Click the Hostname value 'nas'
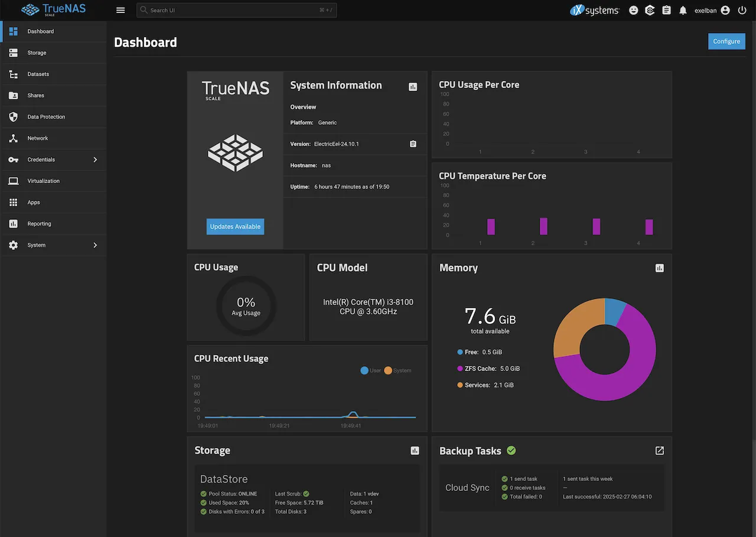756x537 pixels. 326,165
